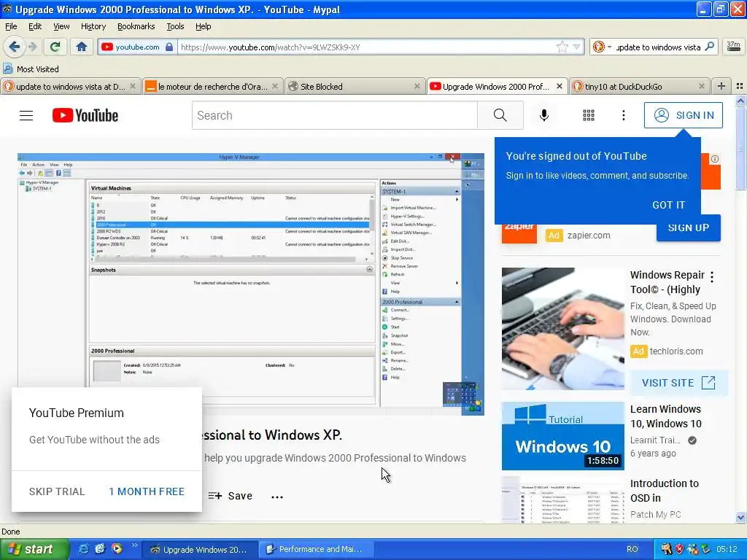Click the SIGN UP ad button
Screen dimensions: 747x560
point(689,227)
